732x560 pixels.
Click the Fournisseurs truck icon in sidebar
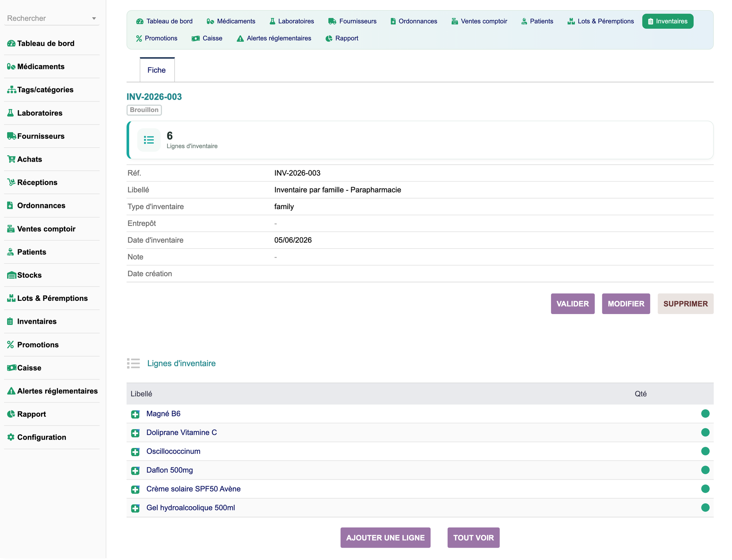[11, 136]
